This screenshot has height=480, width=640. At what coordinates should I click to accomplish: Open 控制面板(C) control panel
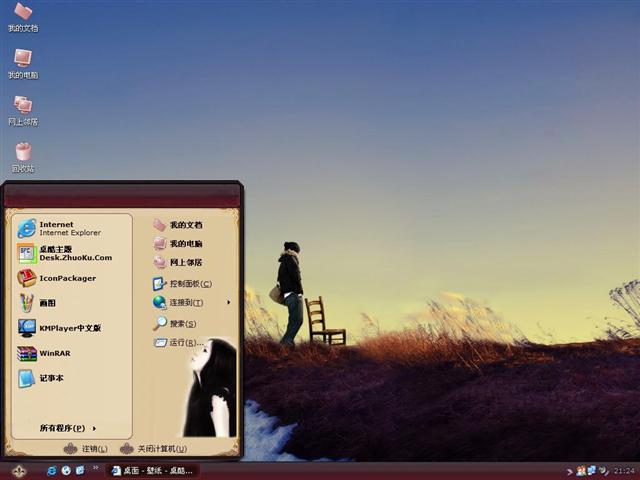(182, 284)
